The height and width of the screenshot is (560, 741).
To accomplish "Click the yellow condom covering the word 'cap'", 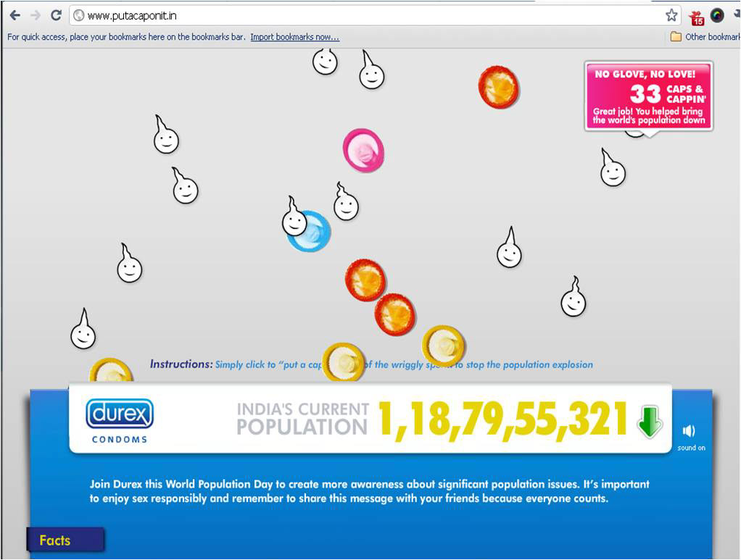I will click(344, 363).
